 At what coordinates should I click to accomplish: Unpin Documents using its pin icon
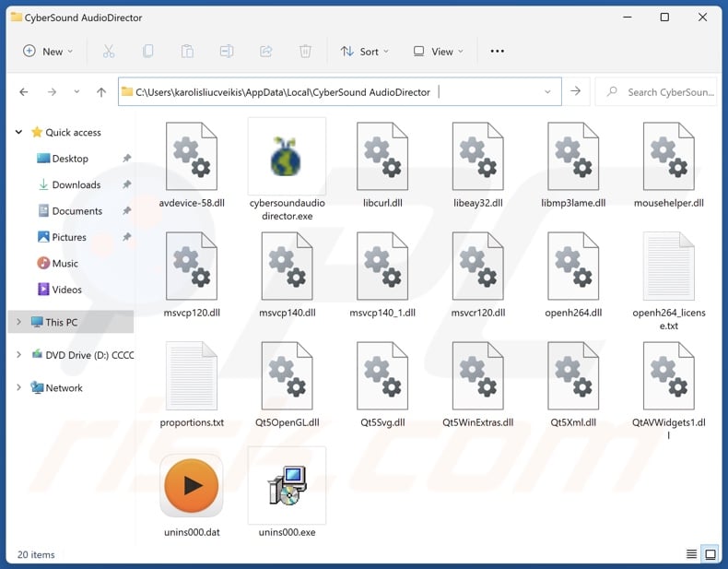pyautogui.click(x=126, y=211)
